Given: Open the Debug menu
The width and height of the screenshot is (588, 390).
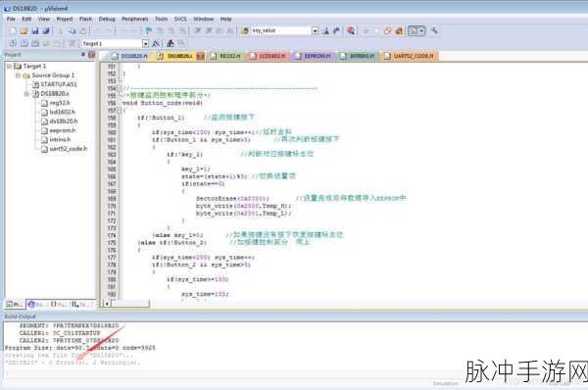Looking at the screenshot, I should [107, 19].
